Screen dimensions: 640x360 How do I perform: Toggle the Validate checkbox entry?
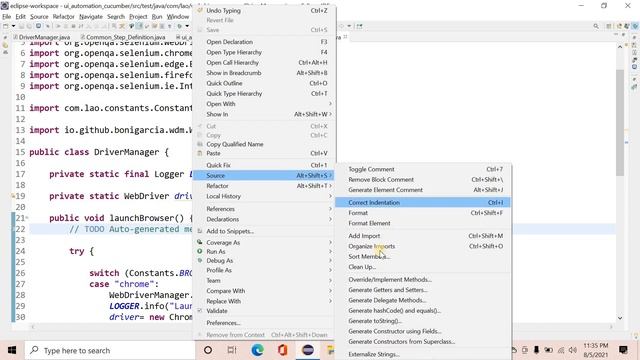(200, 311)
